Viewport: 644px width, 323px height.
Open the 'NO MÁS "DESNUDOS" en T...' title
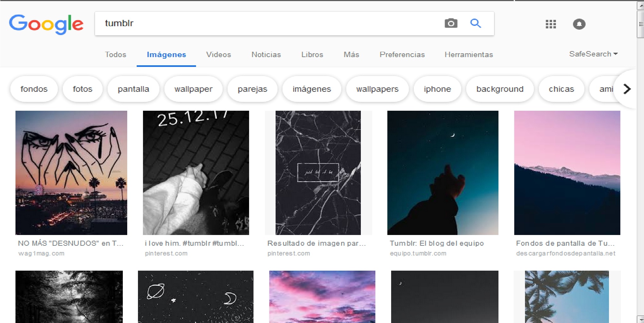(x=71, y=243)
